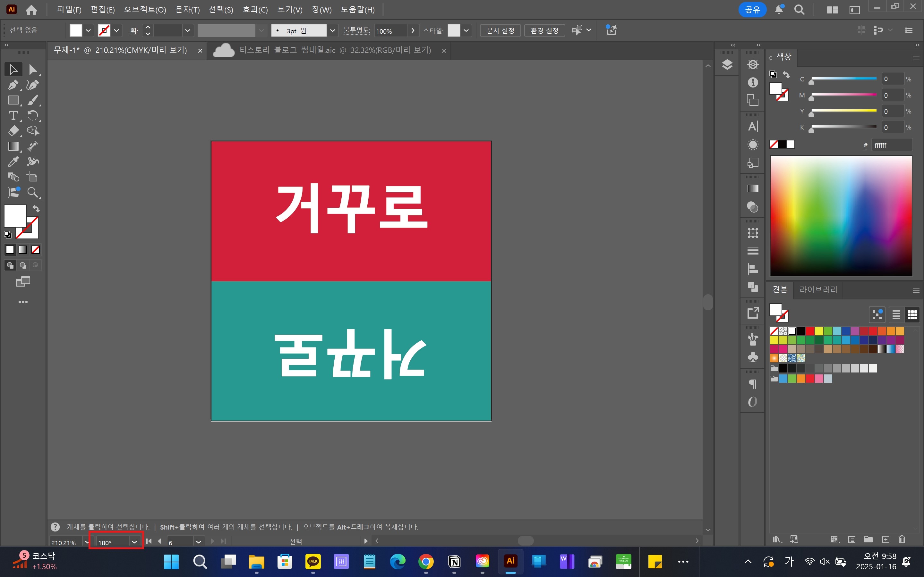This screenshot has height=577, width=924.
Task: Select the Eyedropper tool
Action: (13, 162)
